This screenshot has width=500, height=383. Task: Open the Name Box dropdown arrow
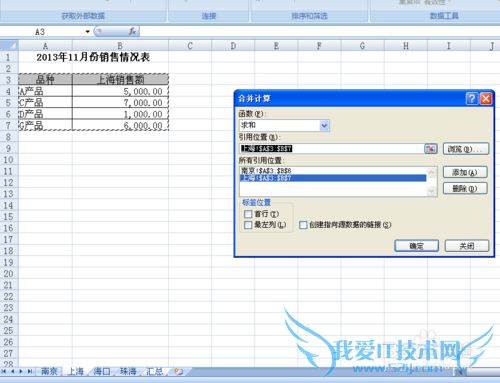pyautogui.click(x=87, y=32)
